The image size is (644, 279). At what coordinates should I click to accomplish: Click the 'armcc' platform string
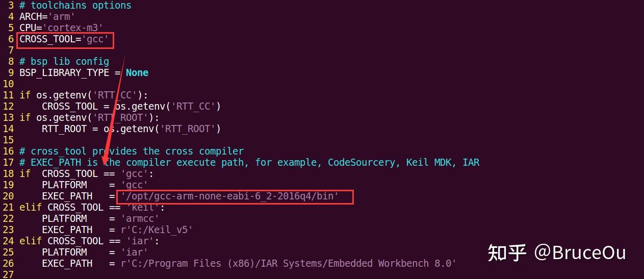(140, 218)
